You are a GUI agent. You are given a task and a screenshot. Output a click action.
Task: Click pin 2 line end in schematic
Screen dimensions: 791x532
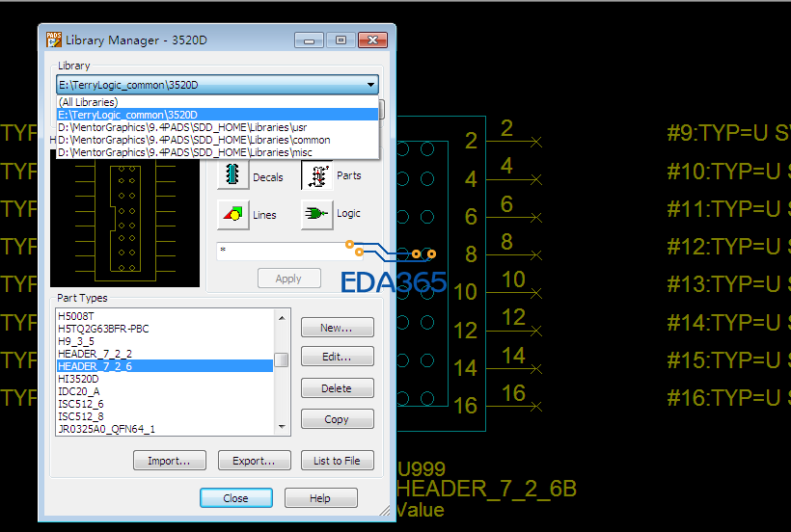536,142
